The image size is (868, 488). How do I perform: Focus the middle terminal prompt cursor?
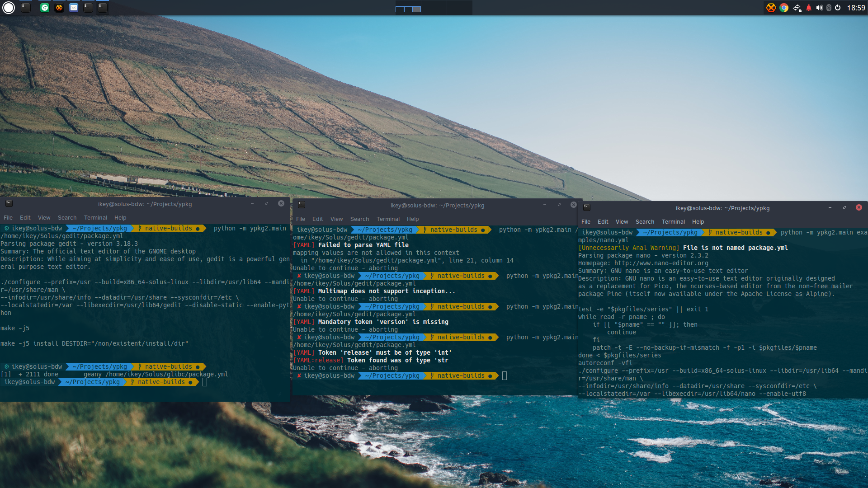[505, 376]
